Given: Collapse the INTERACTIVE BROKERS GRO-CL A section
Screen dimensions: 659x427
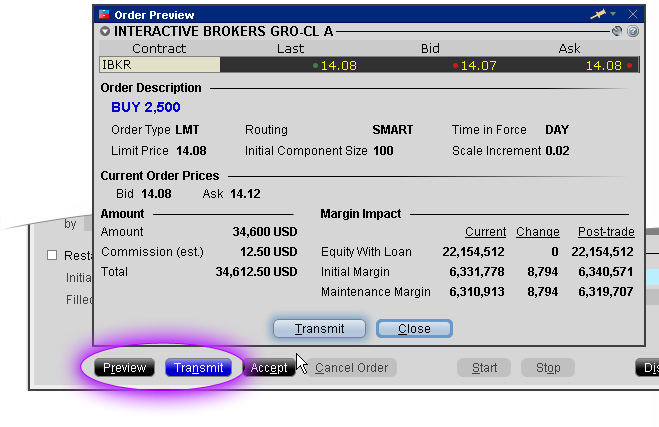Looking at the screenshot, I should coord(105,32).
